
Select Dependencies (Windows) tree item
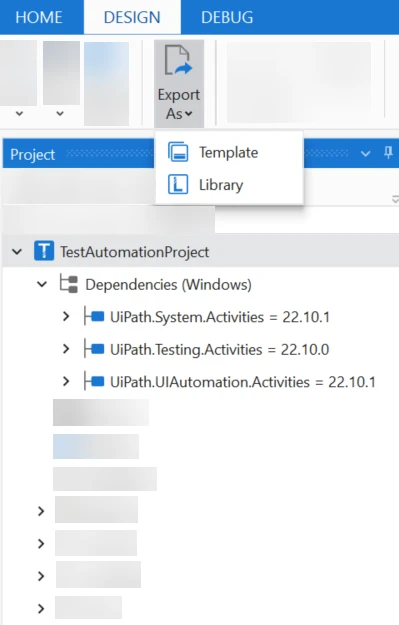tap(169, 285)
